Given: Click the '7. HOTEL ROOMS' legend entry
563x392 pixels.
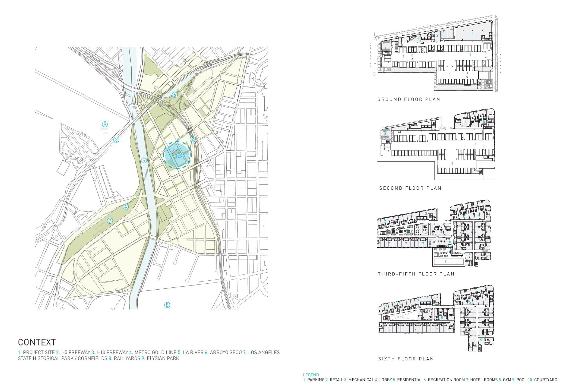Looking at the screenshot, I should click(x=482, y=380).
